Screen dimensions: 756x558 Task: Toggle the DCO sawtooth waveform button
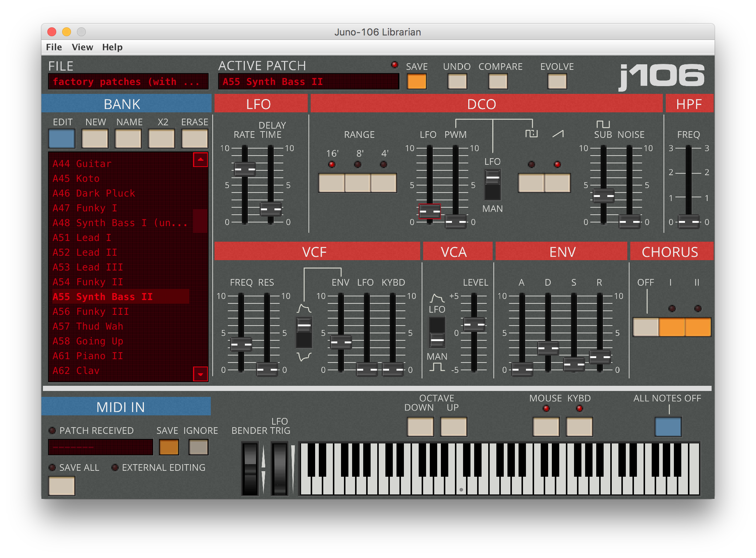click(557, 183)
